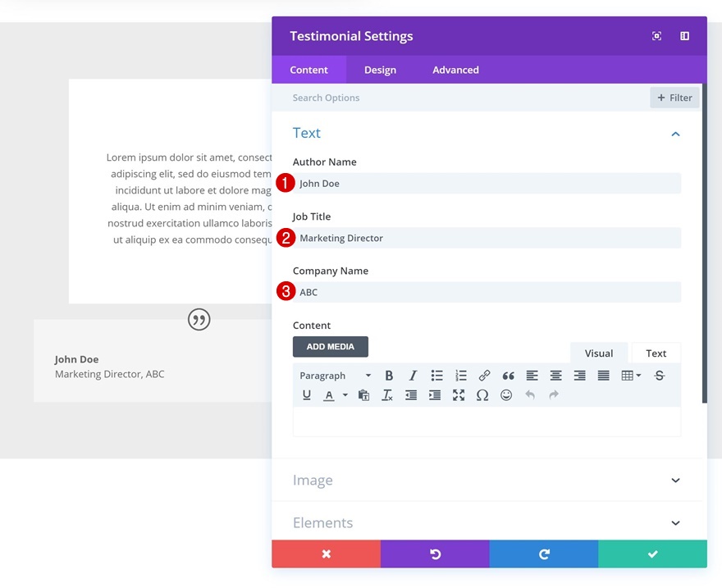Click the John Doe author name on page
This screenshot has width=722, height=588.
pos(76,359)
